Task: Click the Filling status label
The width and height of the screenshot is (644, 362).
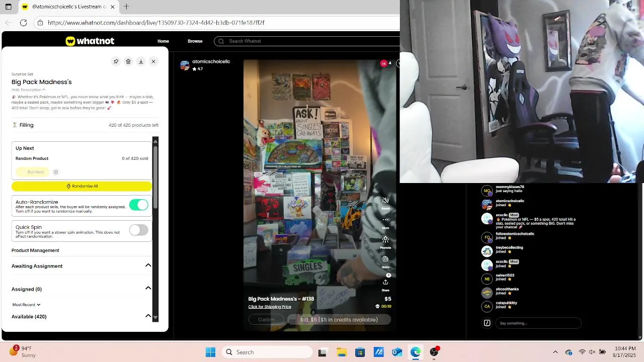Action: (26, 125)
